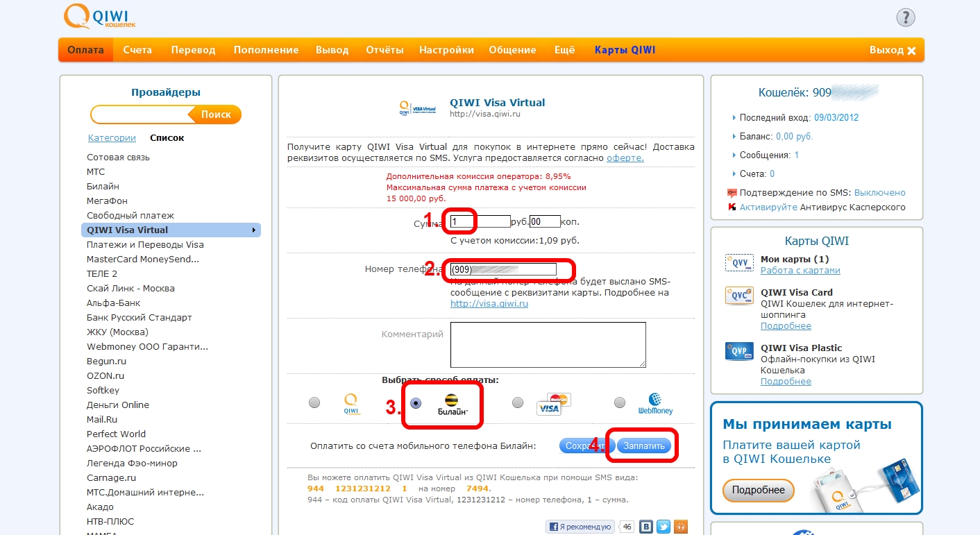The image size is (980, 535).
Task: Open help via the question mark icon
Action: (x=906, y=17)
